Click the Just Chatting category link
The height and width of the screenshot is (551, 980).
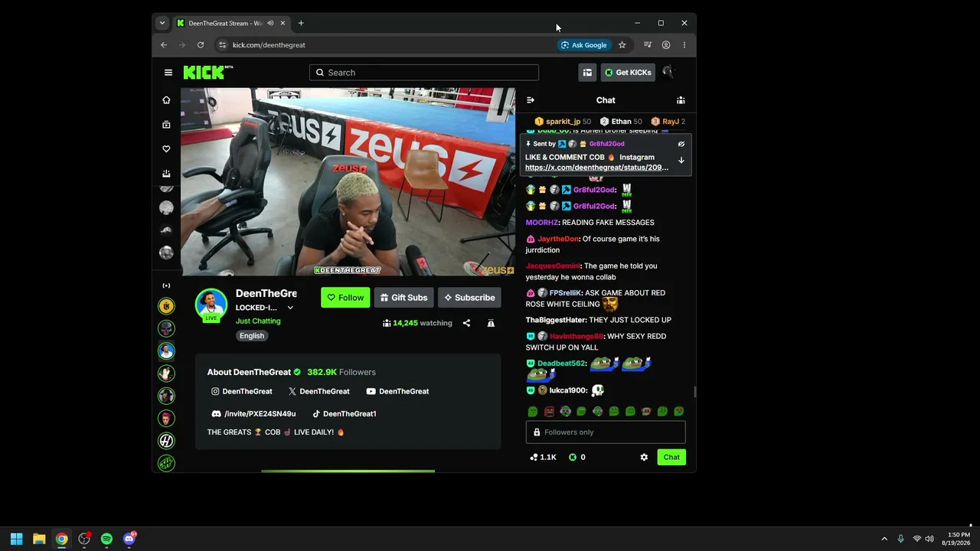point(258,321)
